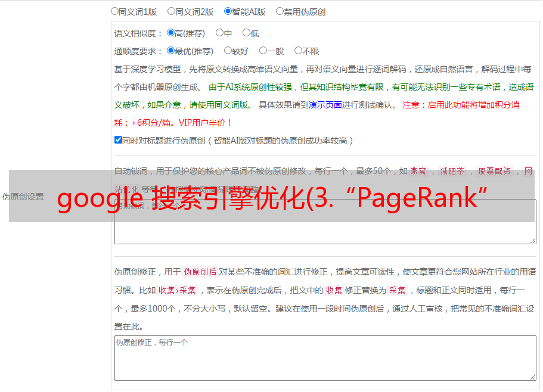
Task: Set 语义相似度 to 高(推荐)
Action: (170, 33)
